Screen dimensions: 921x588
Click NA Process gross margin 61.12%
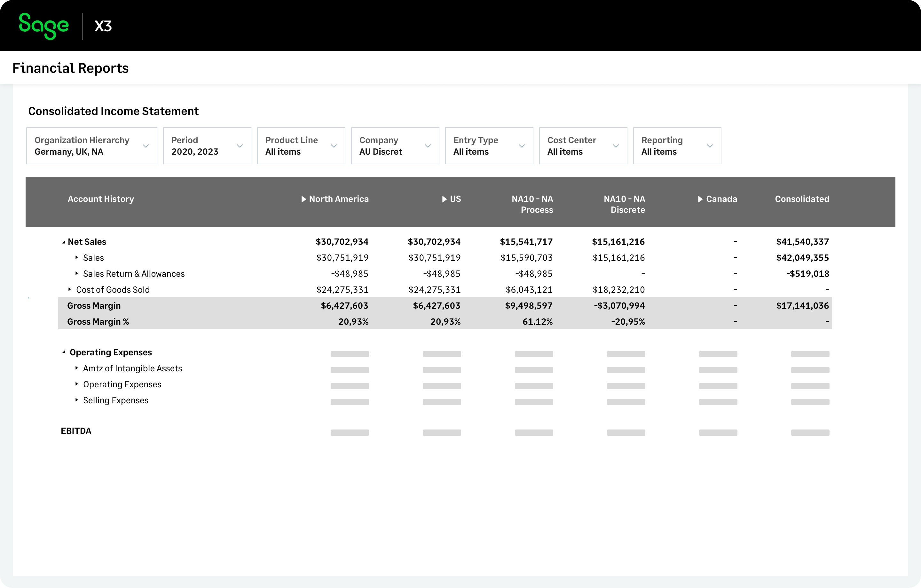pyautogui.click(x=537, y=322)
